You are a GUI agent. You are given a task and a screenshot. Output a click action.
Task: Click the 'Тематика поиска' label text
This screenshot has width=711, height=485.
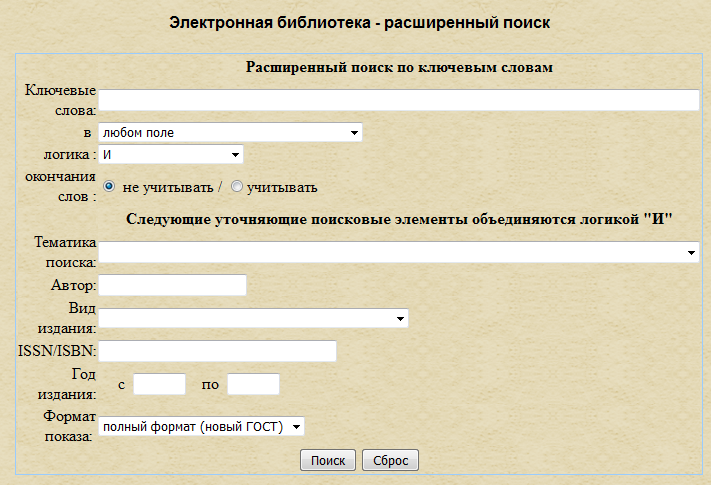tap(64, 252)
